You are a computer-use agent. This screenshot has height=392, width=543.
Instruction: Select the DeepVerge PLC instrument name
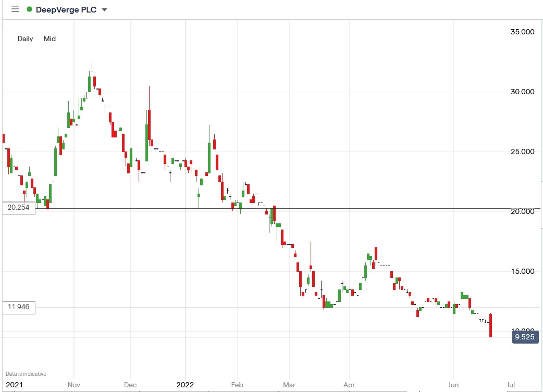(65, 9)
